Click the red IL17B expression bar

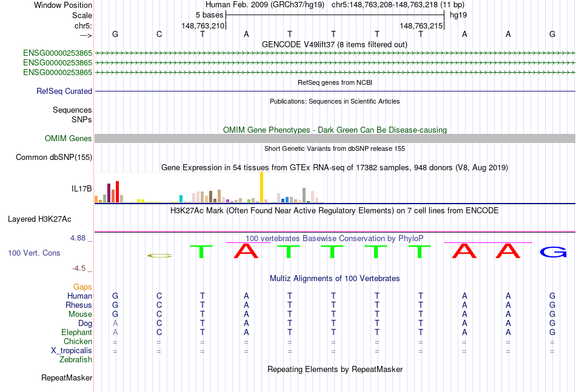click(117, 191)
